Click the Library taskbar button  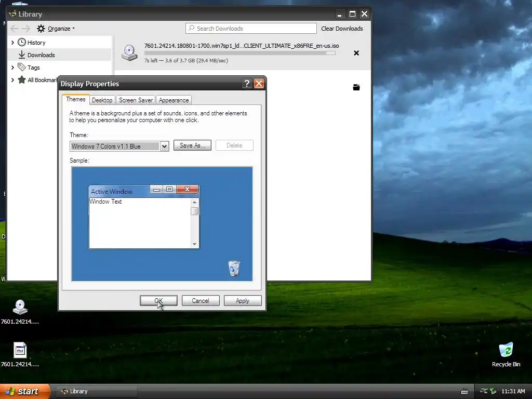[x=96, y=391]
